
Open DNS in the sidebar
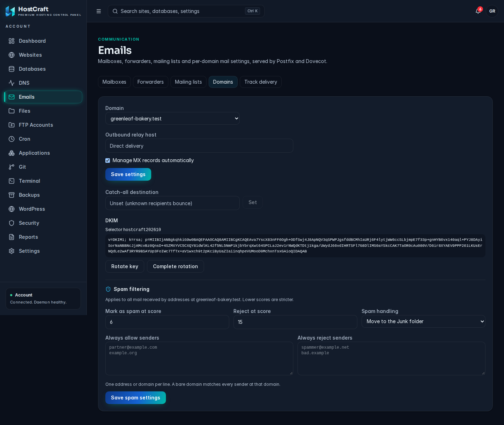point(43,83)
